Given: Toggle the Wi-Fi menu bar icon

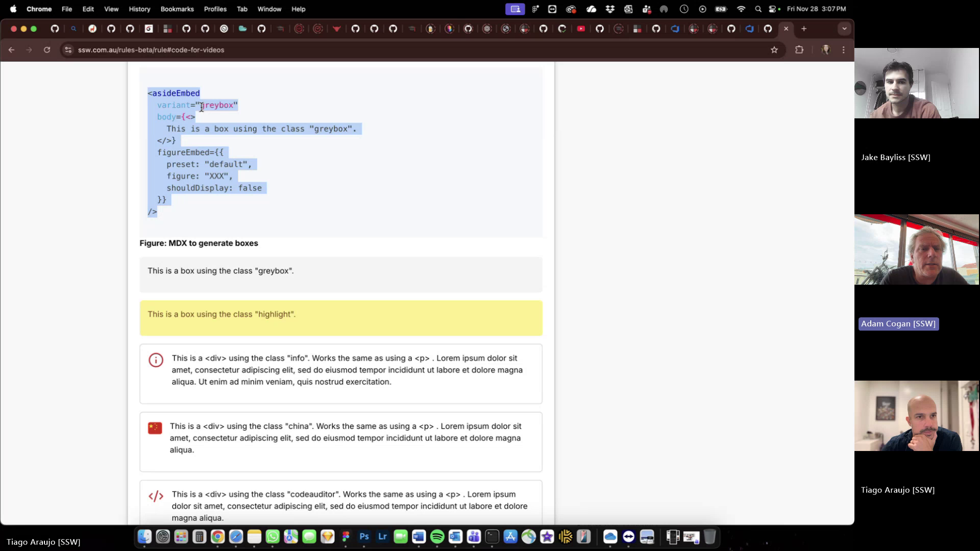Looking at the screenshot, I should pos(741,9).
